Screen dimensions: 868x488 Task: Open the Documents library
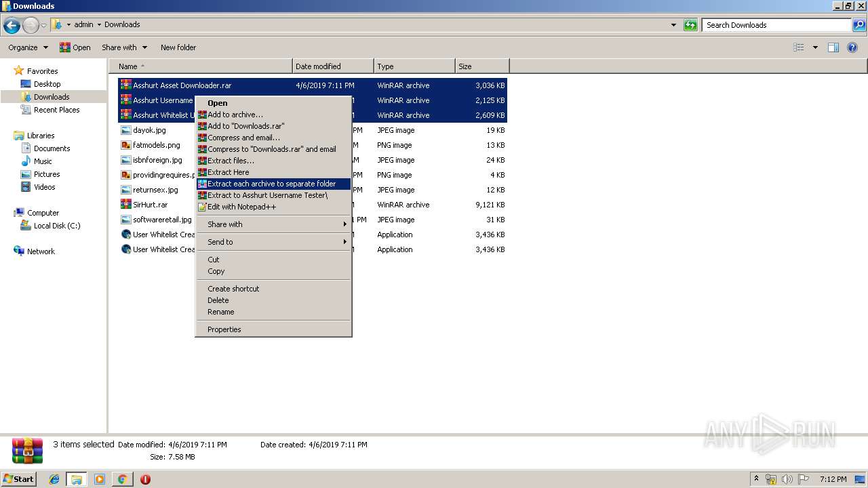52,148
